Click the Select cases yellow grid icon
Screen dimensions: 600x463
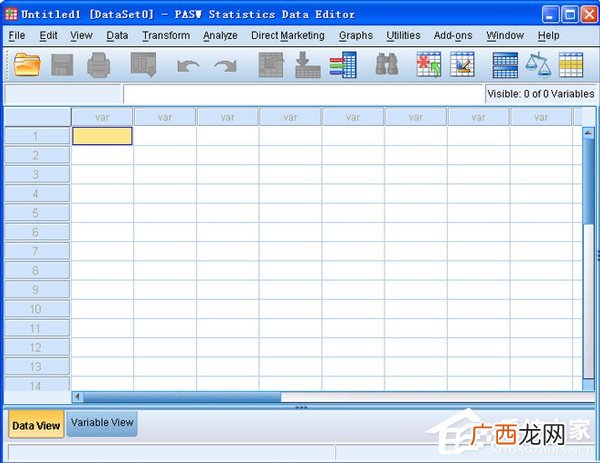coord(571,65)
